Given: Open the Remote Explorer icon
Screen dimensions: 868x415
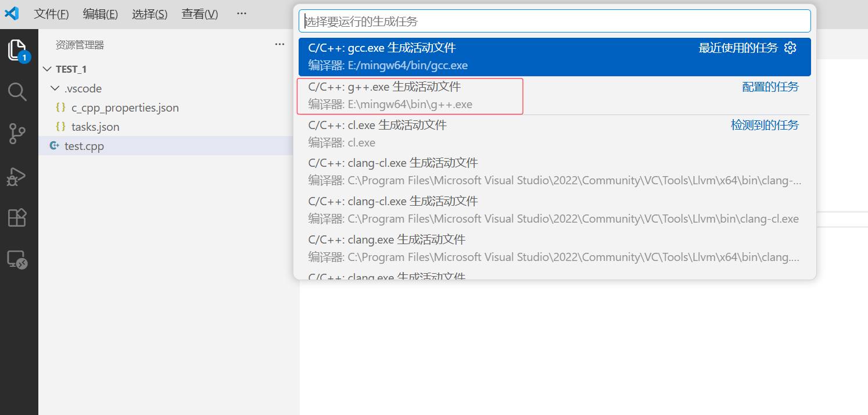Looking at the screenshot, I should coord(17,260).
